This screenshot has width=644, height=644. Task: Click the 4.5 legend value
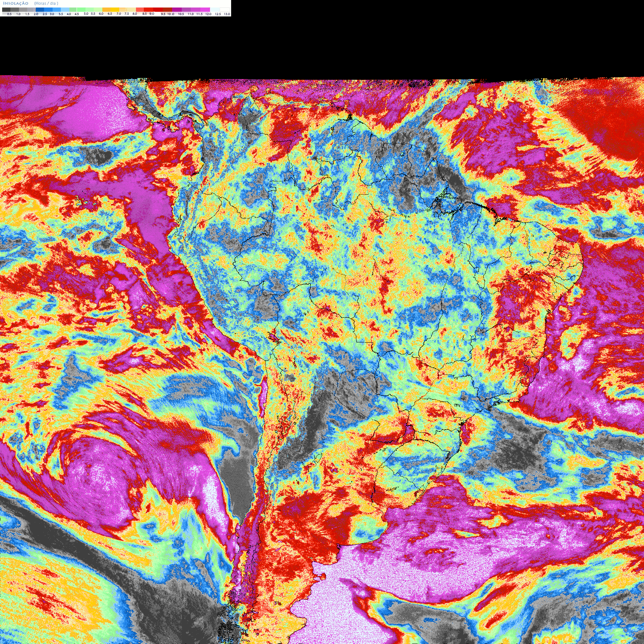click(77, 14)
